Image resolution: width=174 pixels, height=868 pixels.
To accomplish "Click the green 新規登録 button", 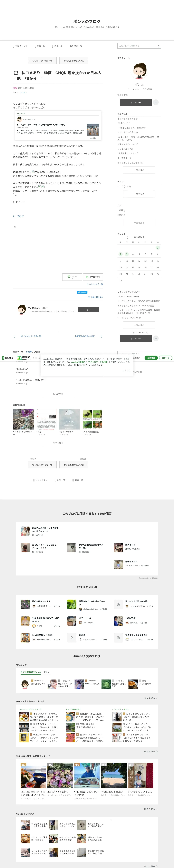I will (151, 358).
